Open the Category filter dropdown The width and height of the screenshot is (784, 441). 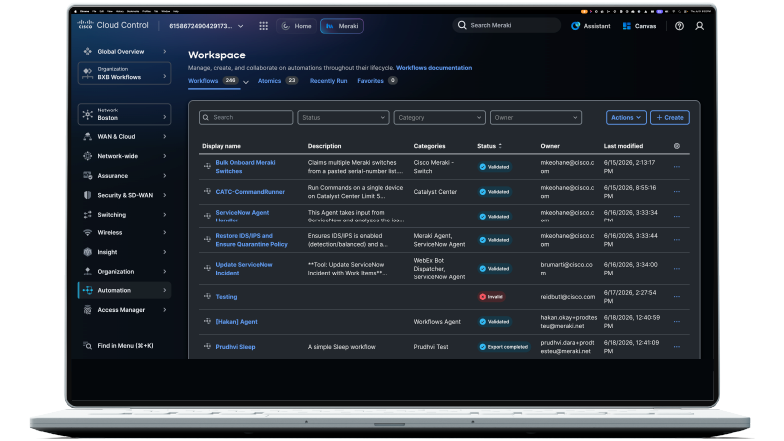click(x=439, y=118)
